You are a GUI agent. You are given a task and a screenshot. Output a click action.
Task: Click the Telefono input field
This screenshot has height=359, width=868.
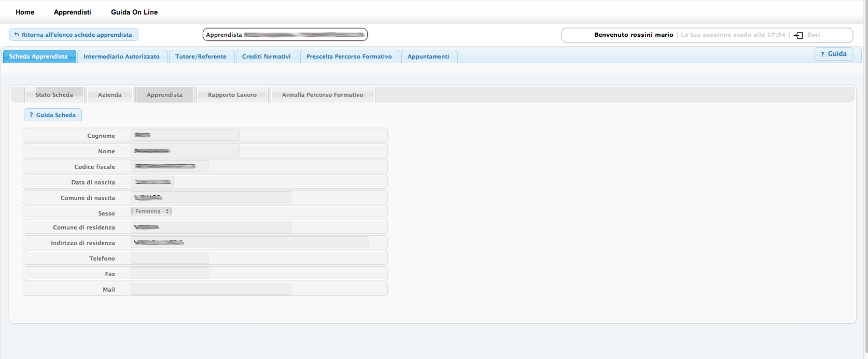pyautogui.click(x=170, y=258)
